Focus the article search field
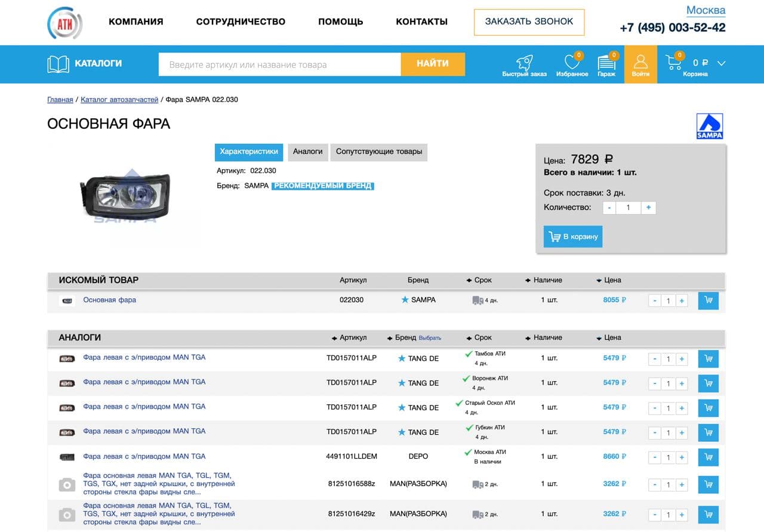 (279, 64)
